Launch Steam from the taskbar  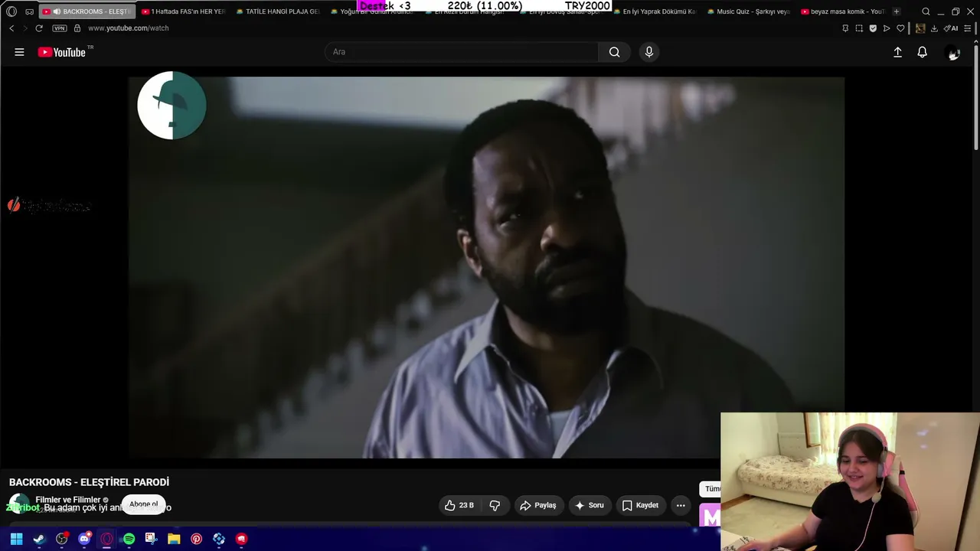click(39, 539)
